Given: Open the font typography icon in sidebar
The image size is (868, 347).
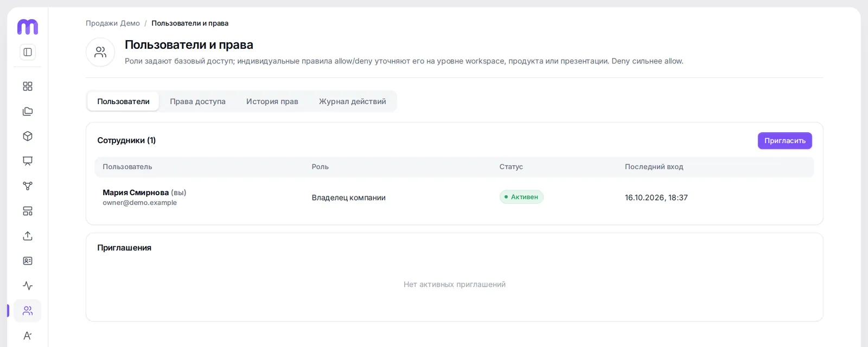Looking at the screenshot, I should pyautogui.click(x=28, y=336).
